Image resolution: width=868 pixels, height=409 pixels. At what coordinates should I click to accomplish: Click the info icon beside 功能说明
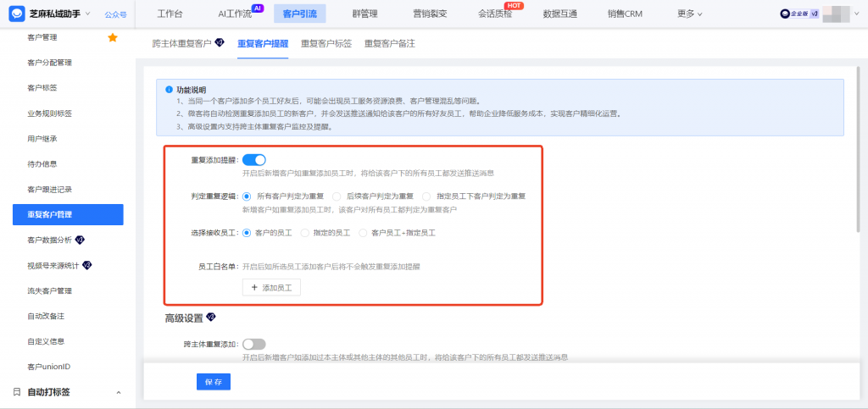click(169, 89)
